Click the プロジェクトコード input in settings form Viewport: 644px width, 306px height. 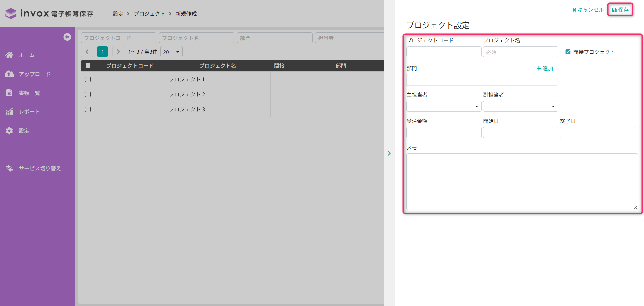tap(444, 52)
